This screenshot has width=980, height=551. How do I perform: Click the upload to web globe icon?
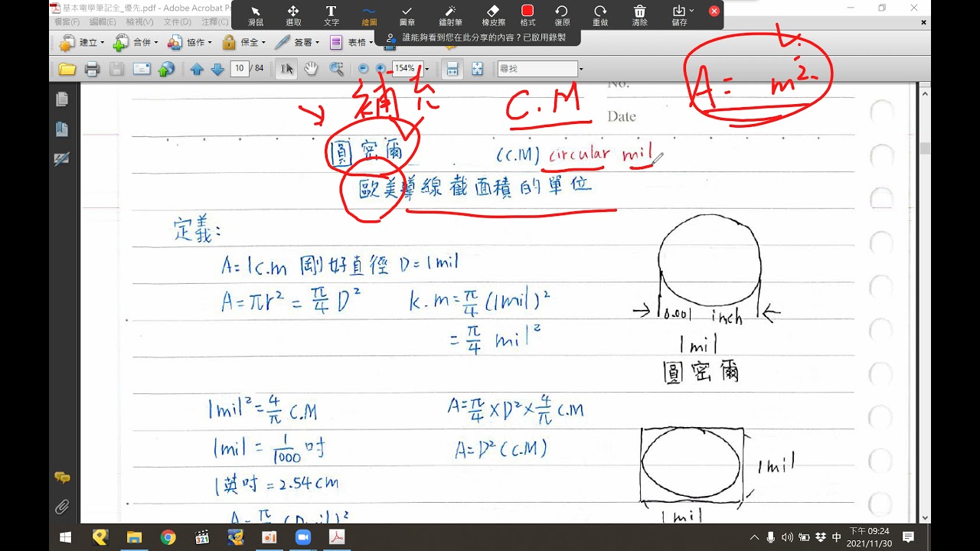[166, 69]
